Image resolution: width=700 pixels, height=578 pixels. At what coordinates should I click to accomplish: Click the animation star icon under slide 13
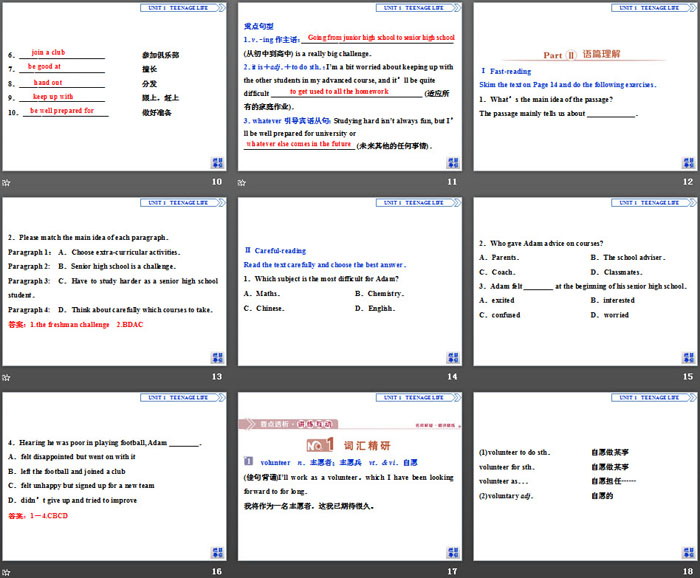click(7, 377)
